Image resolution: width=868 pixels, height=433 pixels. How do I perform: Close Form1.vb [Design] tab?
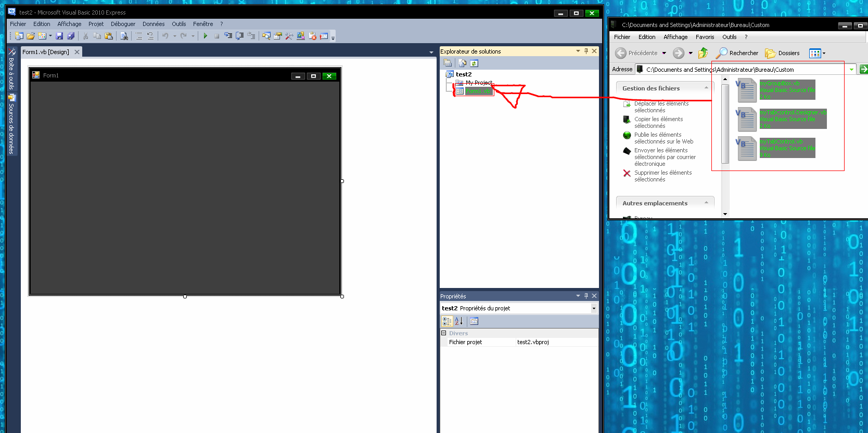click(x=77, y=52)
